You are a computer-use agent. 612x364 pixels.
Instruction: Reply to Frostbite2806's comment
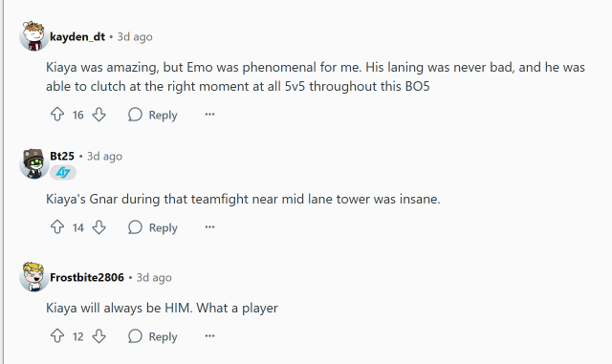(153, 336)
